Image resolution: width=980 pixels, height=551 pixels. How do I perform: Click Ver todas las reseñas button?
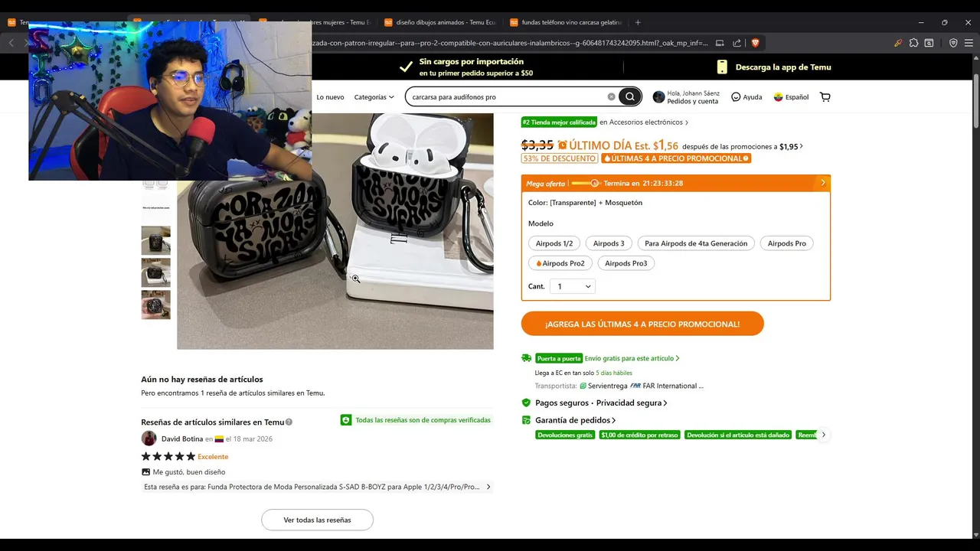coord(317,520)
